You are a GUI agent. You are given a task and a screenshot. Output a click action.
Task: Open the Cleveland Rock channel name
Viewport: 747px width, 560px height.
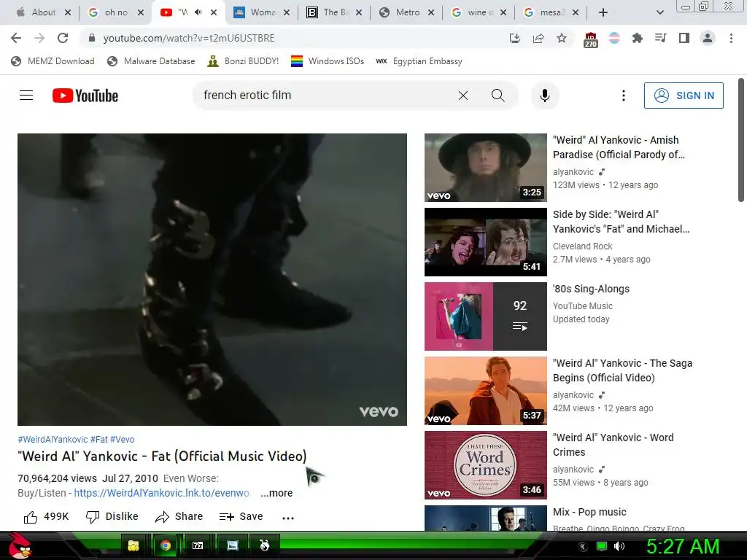(x=582, y=246)
